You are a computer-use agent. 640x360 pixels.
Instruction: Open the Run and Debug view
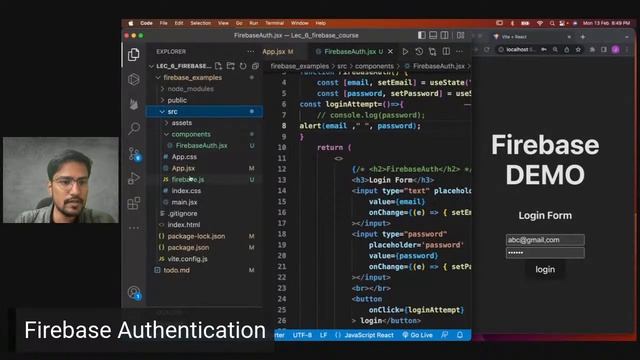coord(133,178)
